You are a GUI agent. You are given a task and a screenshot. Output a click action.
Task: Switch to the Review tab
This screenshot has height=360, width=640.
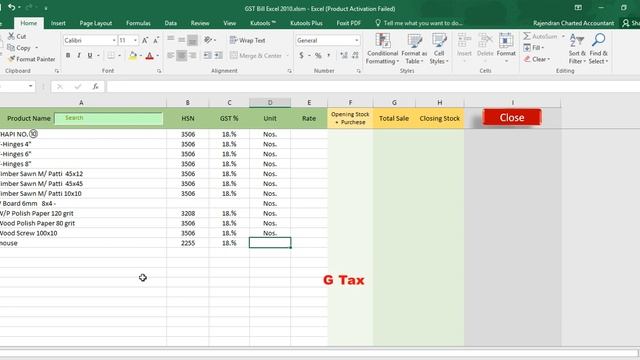200,23
